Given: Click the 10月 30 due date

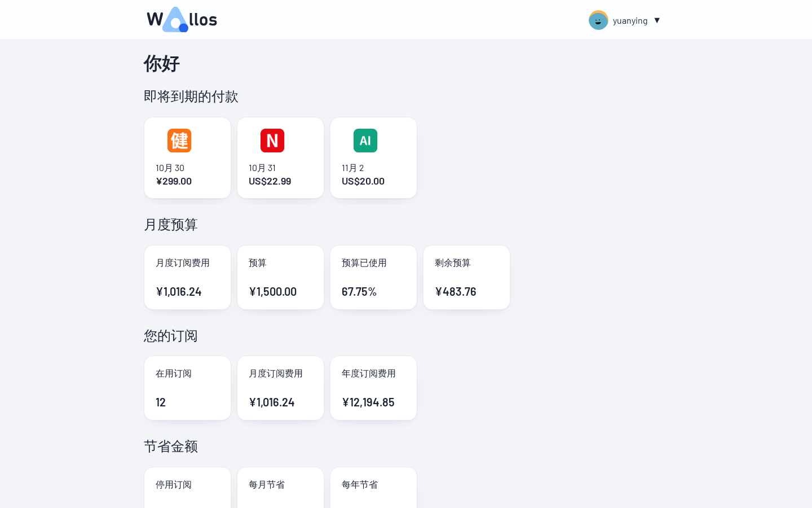Looking at the screenshot, I should [x=170, y=168].
